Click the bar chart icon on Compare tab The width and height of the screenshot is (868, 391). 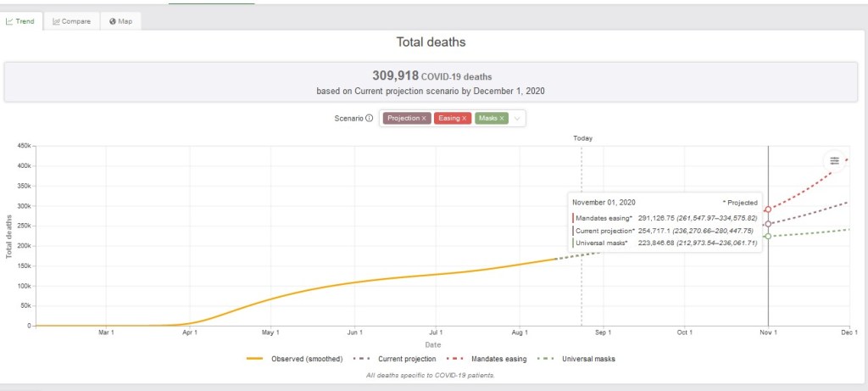pyautogui.click(x=56, y=21)
